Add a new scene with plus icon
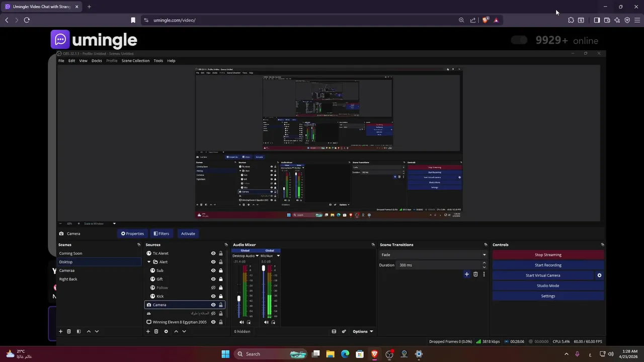The height and width of the screenshot is (362, 644). click(x=61, y=331)
